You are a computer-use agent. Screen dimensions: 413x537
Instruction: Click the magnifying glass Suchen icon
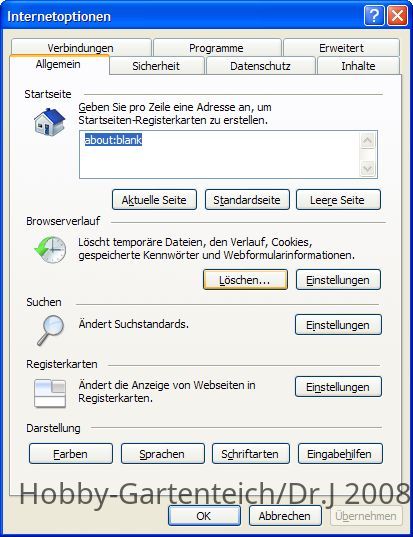[51, 330]
